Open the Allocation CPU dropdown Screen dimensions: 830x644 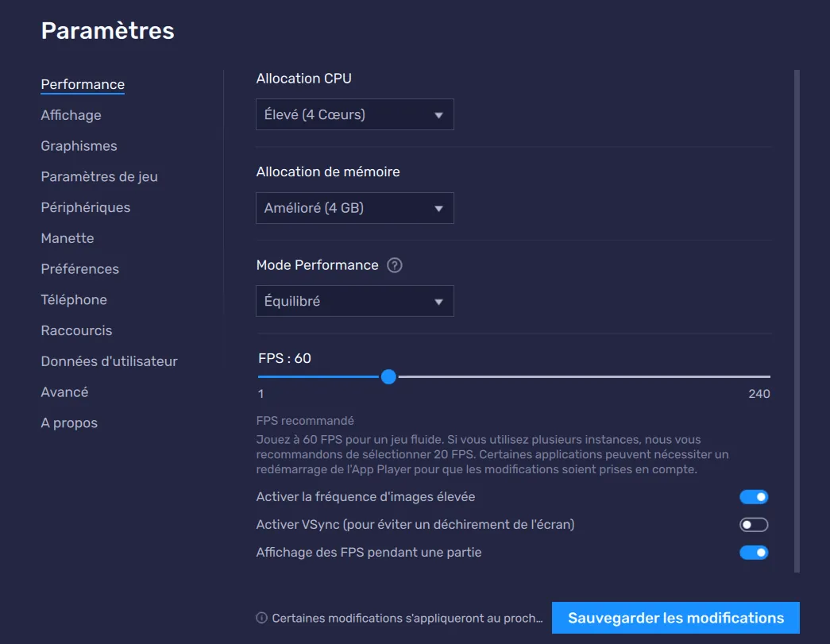pos(354,114)
